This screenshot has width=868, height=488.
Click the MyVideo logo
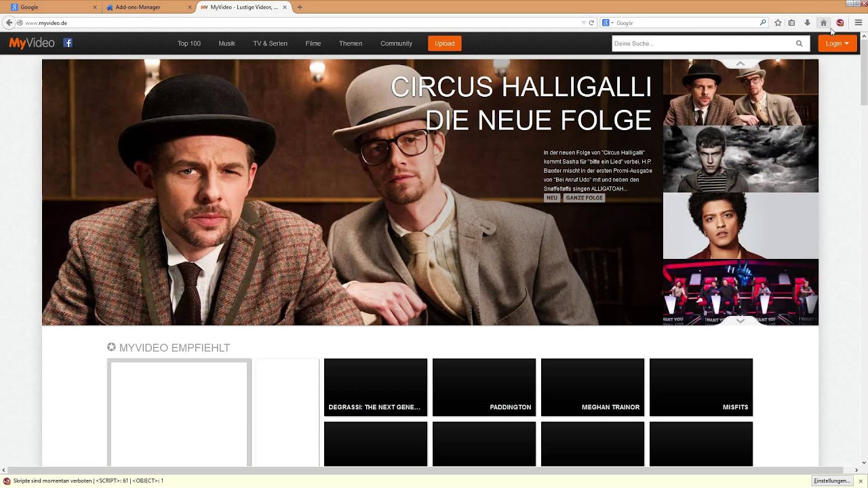click(32, 43)
